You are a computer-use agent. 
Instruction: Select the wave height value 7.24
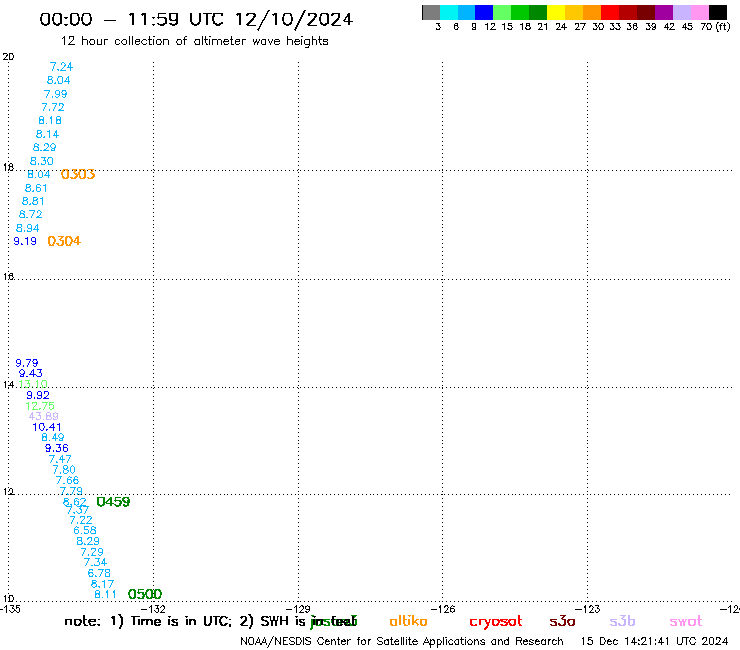(61, 67)
